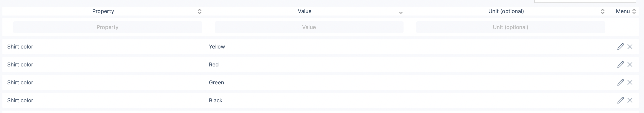Image resolution: width=644 pixels, height=113 pixels.
Task: Delete the Yellow shirt color row
Action: point(630,47)
